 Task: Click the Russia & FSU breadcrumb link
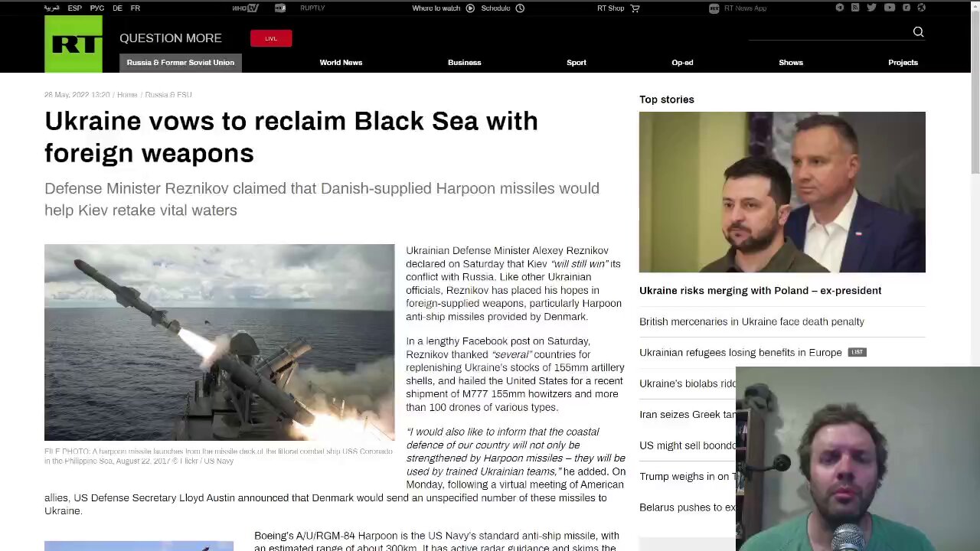pyautogui.click(x=168, y=95)
